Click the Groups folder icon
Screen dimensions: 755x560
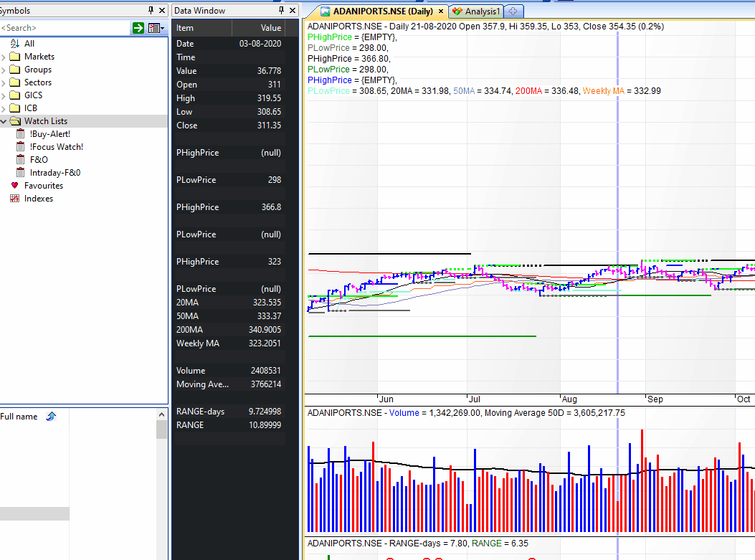pos(15,70)
